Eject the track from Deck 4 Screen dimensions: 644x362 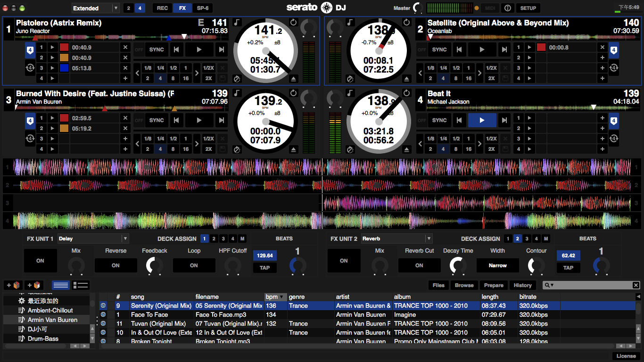click(x=407, y=150)
